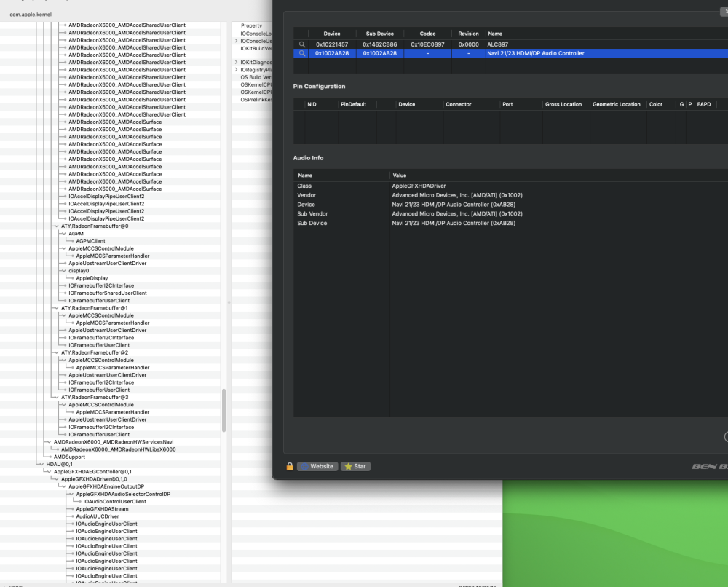Screen dimensions: 728x587
Task: Select the AudioAUUCDriver tree item
Action: [98, 516]
